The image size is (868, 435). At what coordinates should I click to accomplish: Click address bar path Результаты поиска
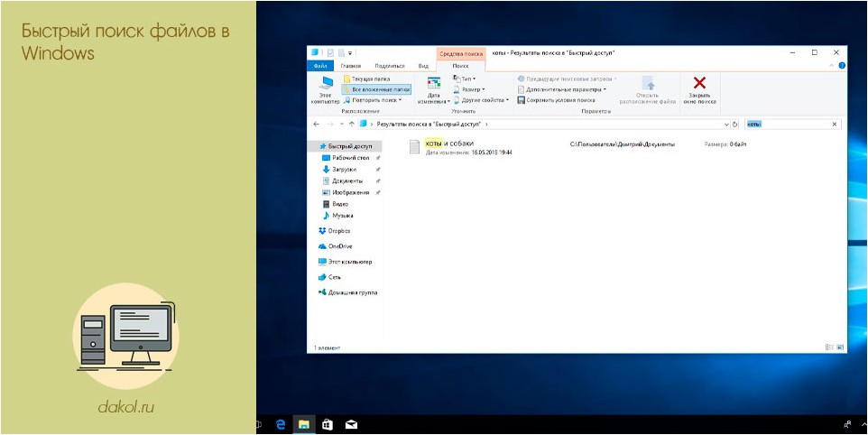pyautogui.click(x=429, y=125)
